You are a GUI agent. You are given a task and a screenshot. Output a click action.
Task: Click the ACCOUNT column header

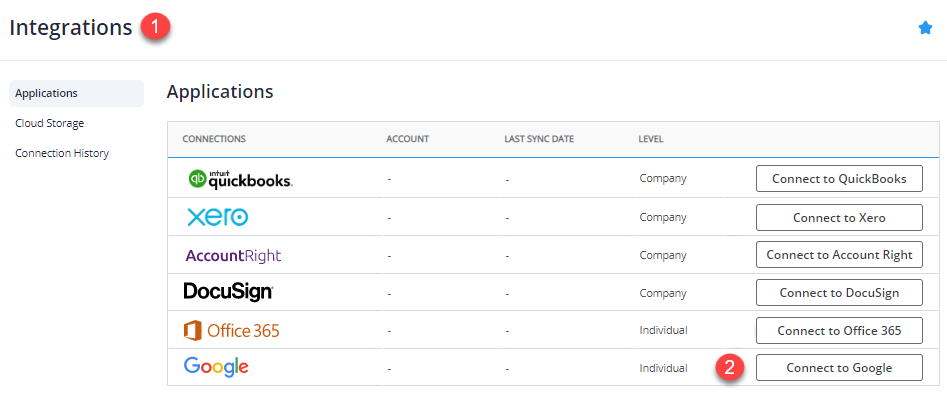click(407, 139)
